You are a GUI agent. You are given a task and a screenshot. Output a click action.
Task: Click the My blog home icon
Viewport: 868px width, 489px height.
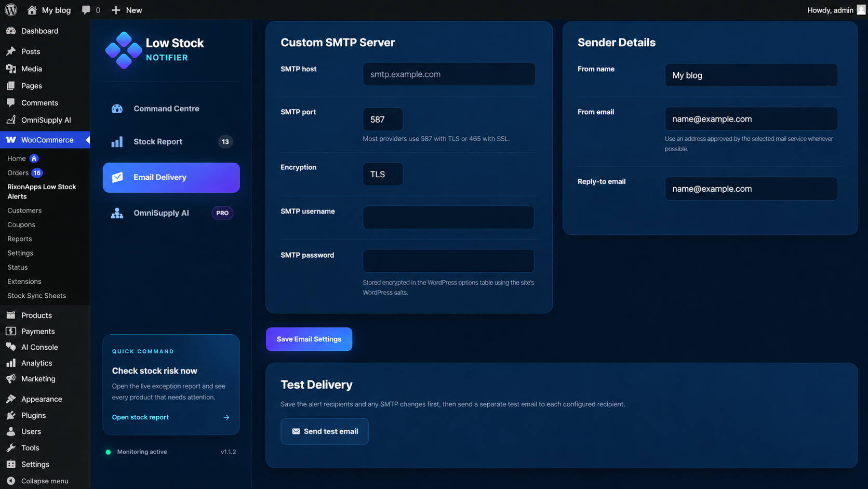pos(32,10)
